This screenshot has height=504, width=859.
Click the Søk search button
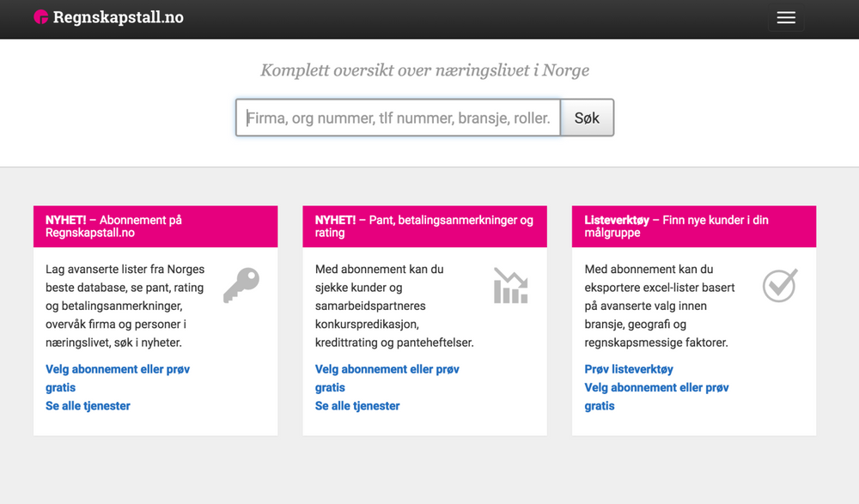click(587, 118)
